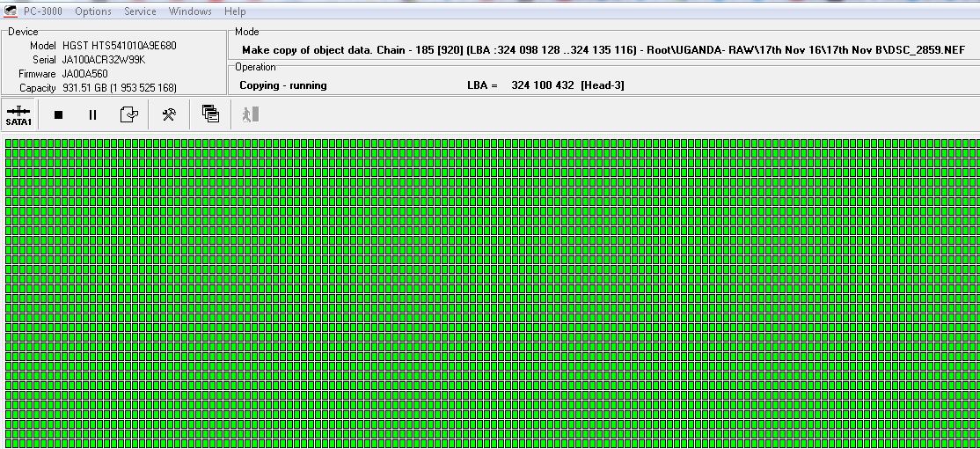Pause the copying task
Viewport: 980px width, 449px height.
[x=92, y=114]
